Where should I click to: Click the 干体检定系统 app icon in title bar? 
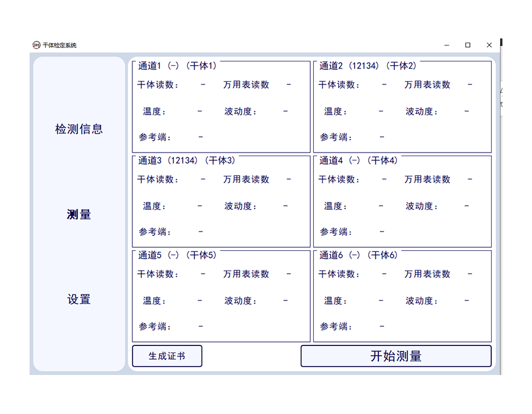[x=36, y=45]
